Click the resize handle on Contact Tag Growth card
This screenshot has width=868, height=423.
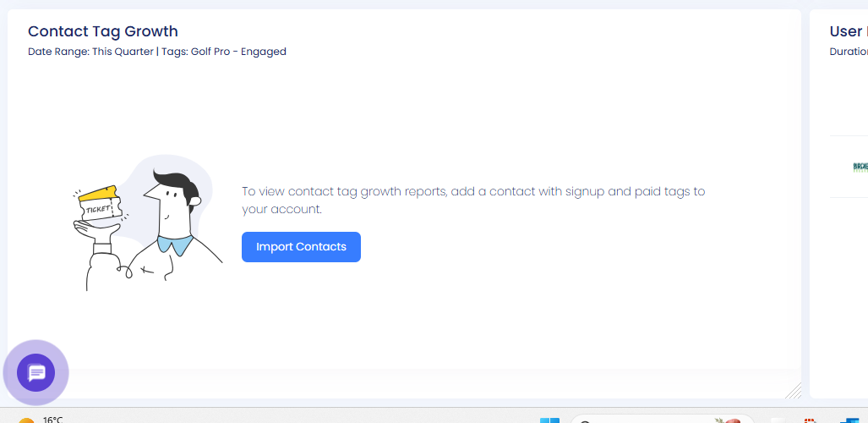click(793, 389)
